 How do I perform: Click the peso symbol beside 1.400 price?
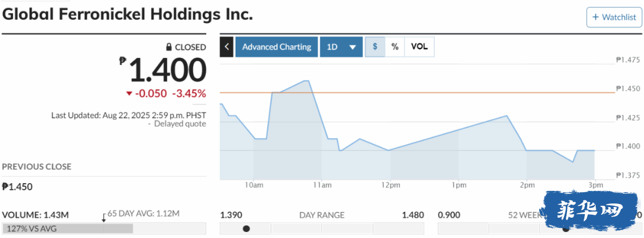point(122,61)
